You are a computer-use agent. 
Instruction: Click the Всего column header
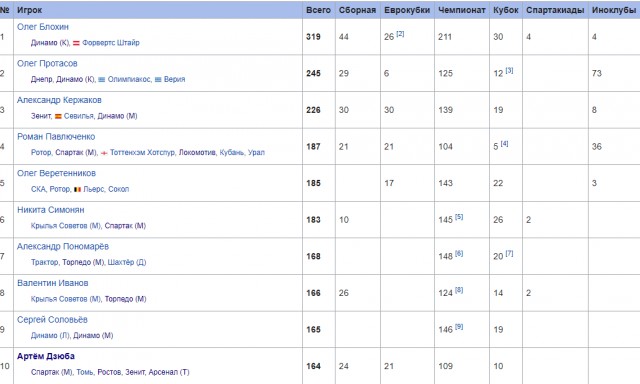click(x=318, y=10)
